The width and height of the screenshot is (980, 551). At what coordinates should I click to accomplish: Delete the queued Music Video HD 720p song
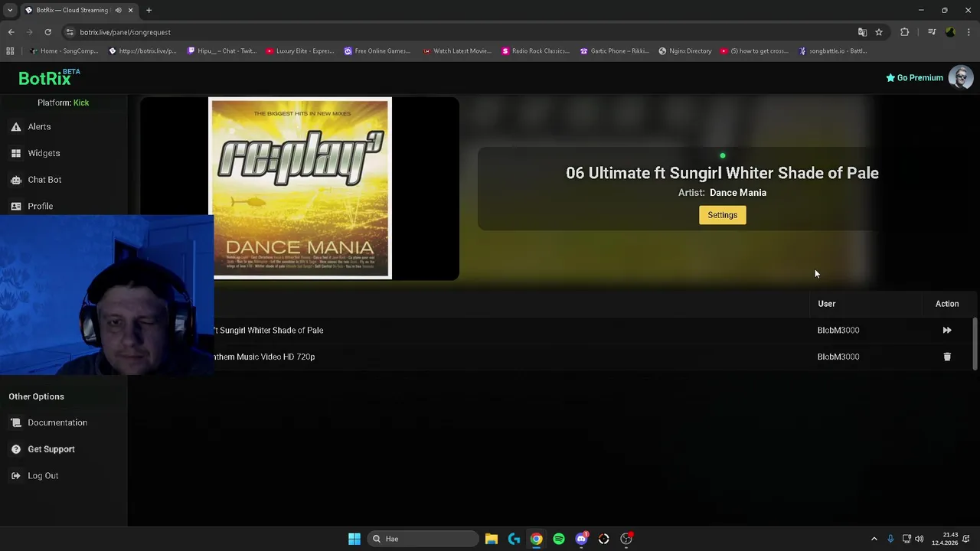[947, 357]
